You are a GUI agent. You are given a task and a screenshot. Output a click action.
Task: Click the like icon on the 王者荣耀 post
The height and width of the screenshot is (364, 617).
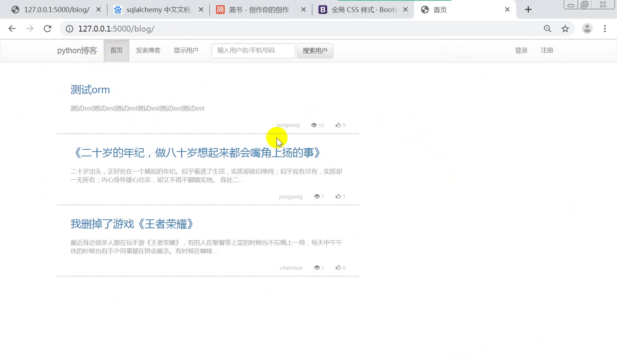click(x=338, y=267)
